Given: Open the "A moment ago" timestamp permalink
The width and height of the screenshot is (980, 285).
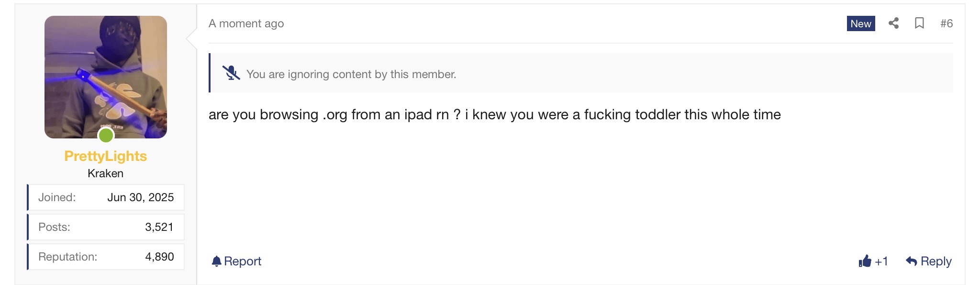Looking at the screenshot, I should (246, 23).
